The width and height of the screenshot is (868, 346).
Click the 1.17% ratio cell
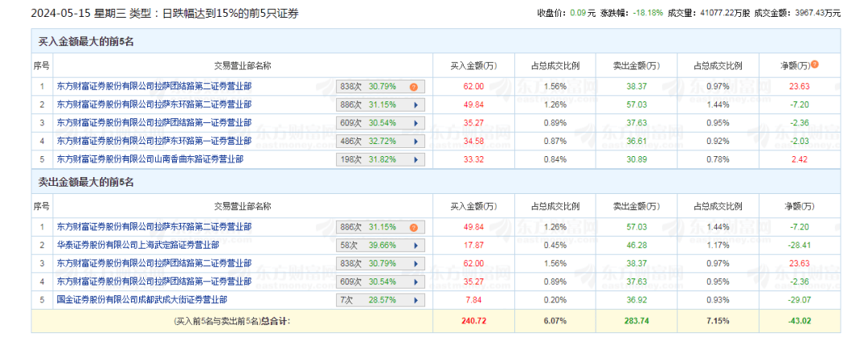718,245
